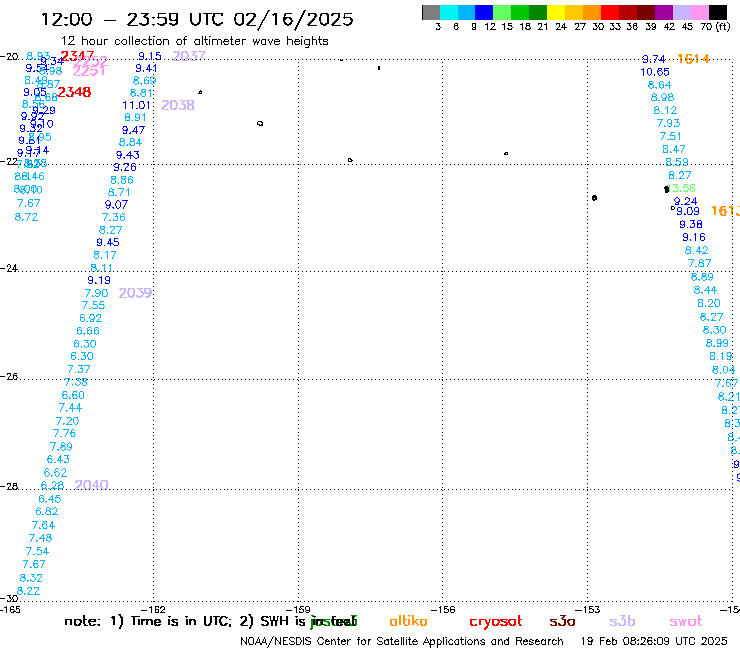Click the wave height value 7.90
Viewport: 740px width, 650px height.
point(96,293)
